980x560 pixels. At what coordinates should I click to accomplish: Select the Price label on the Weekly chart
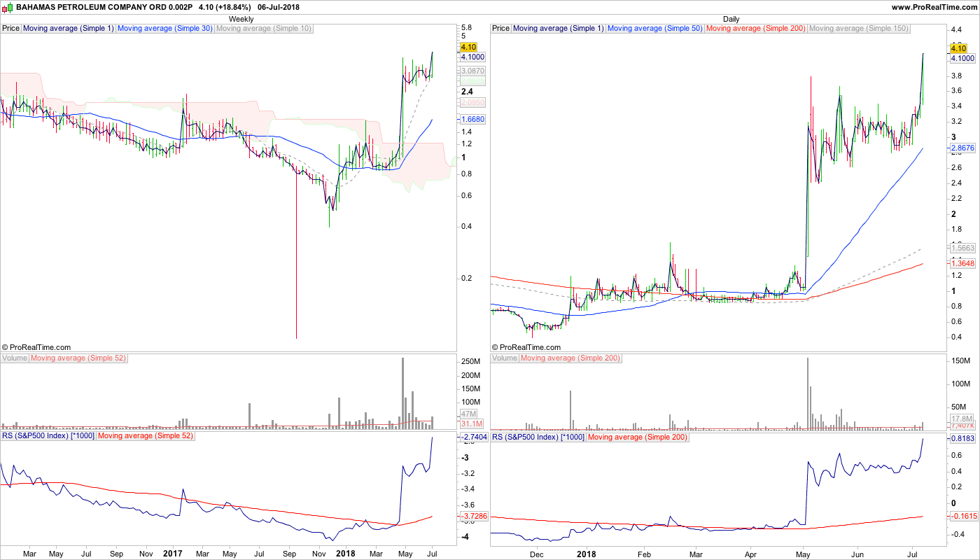click(11, 29)
